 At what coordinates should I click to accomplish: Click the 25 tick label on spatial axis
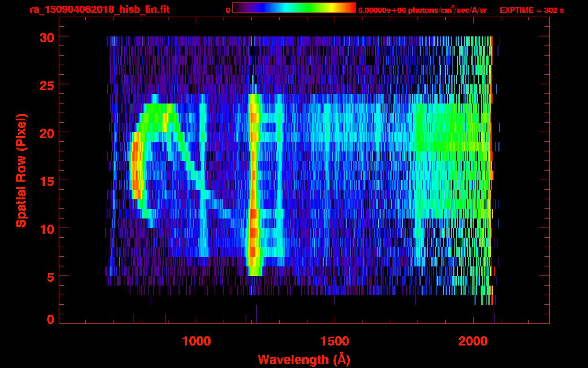pyautogui.click(x=47, y=84)
